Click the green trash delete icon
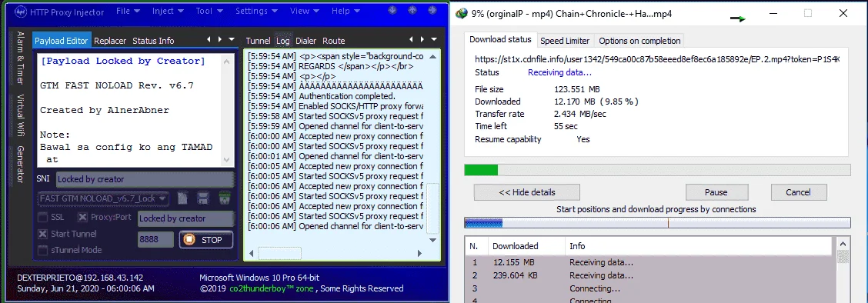The width and height of the screenshot is (868, 303). 224,198
